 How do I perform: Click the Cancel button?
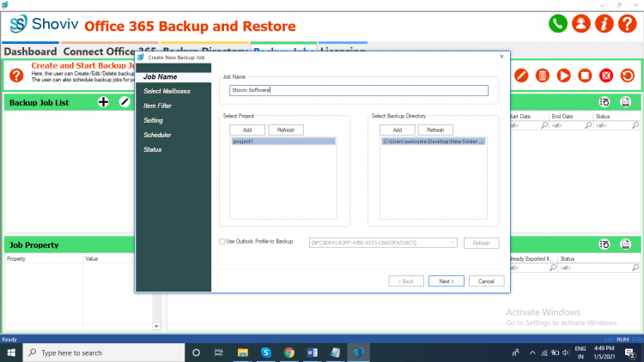click(x=486, y=281)
